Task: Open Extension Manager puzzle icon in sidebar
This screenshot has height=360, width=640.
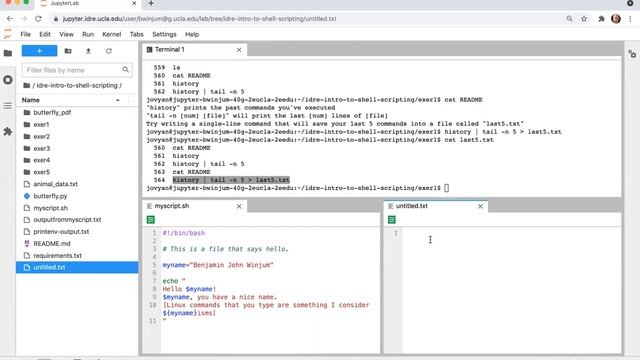Action: (x=8, y=131)
